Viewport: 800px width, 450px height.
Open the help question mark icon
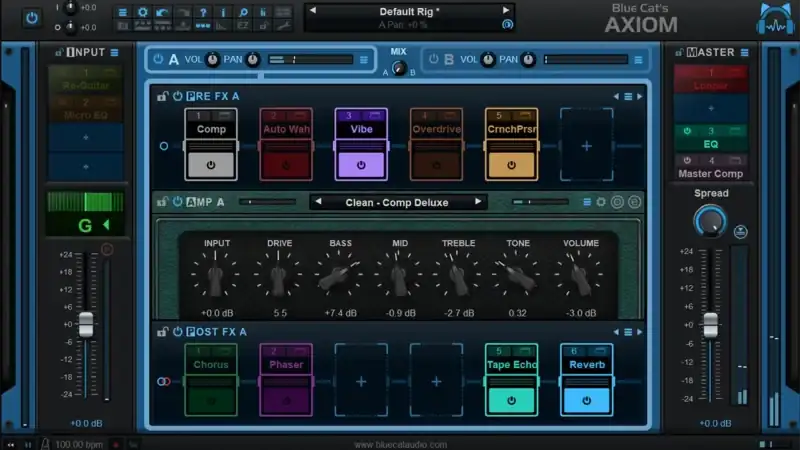click(x=203, y=12)
